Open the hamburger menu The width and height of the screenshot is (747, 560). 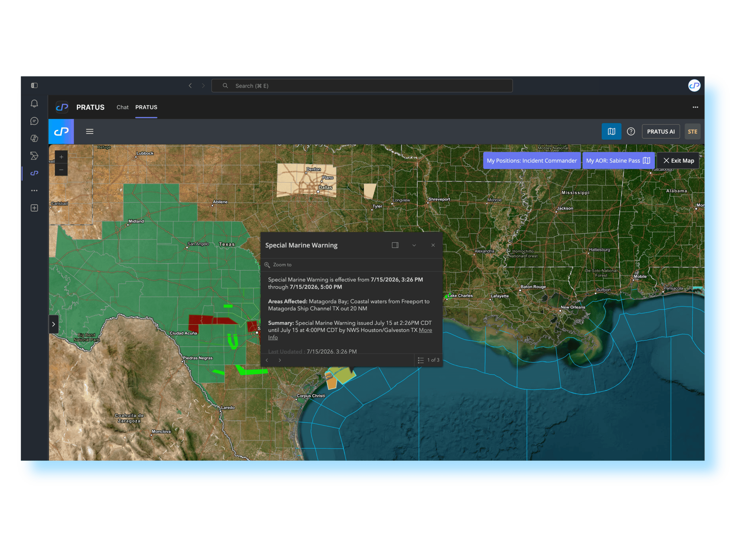click(90, 131)
